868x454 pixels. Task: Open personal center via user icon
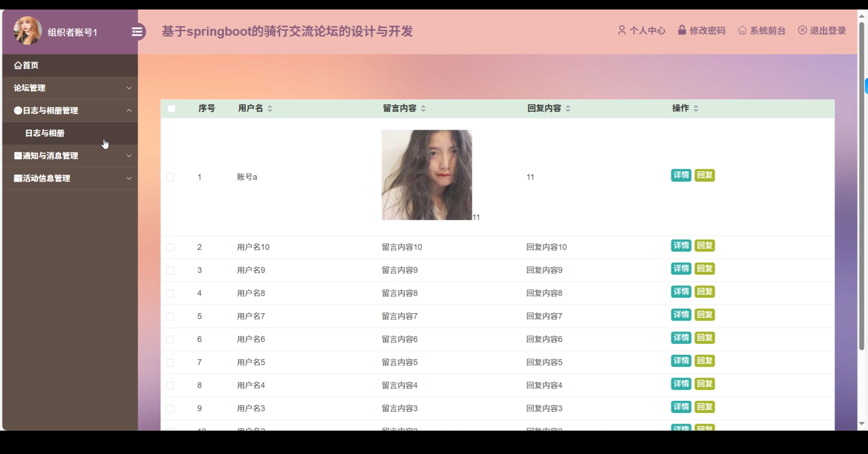622,30
